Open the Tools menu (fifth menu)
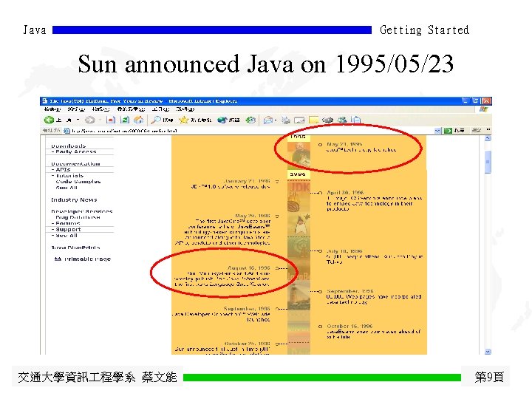This screenshot has width=532, height=399. [x=160, y=109]
